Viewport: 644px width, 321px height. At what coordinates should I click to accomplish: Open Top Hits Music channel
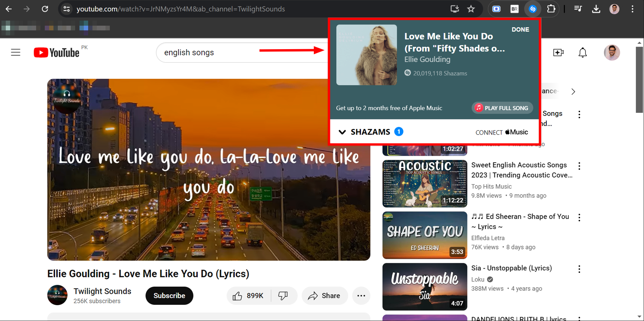491,187
